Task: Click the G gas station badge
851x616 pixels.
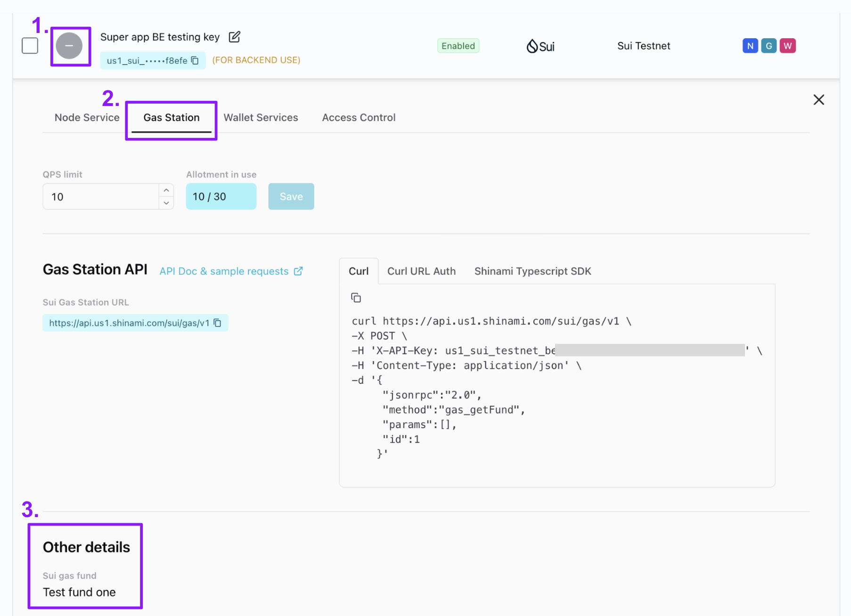Action: click(769, 46)
